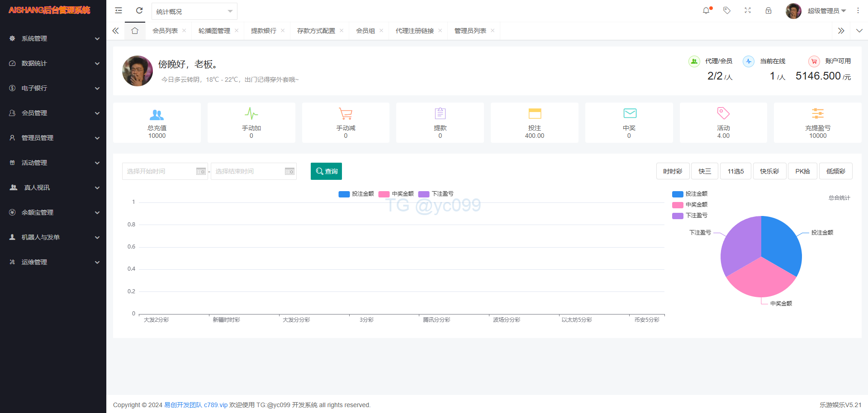Click the refresh page icon
Image resolution: width=868 pixels, height=413 pixels.
pyautogui.click(x=139, y=10)
